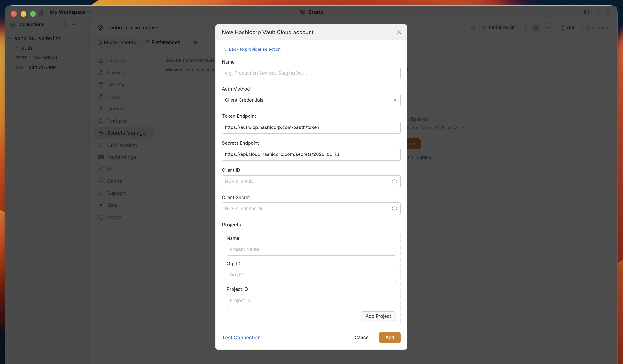
Task: Open a new tab with plus
Action: pyautogui.click(x=195, y=43)
